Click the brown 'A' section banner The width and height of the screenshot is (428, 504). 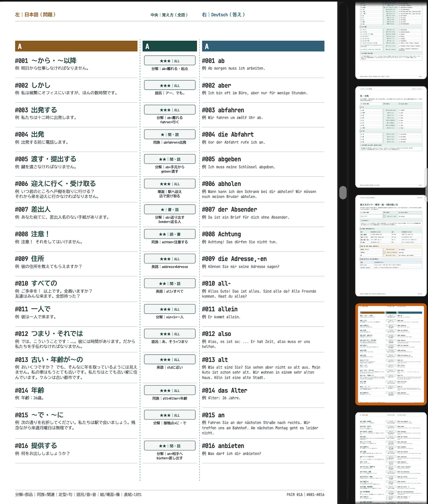(76, 46)
